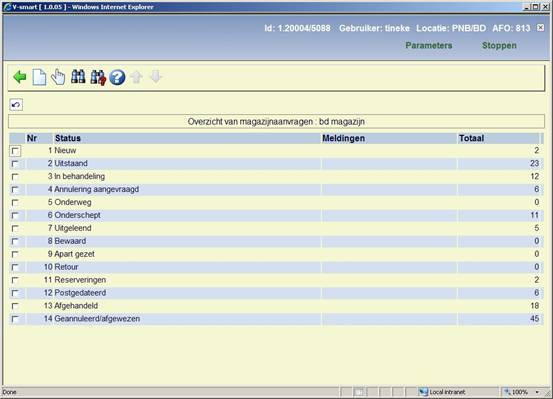Check the box for Annulering aangevraagd

(x=15, y=190)
